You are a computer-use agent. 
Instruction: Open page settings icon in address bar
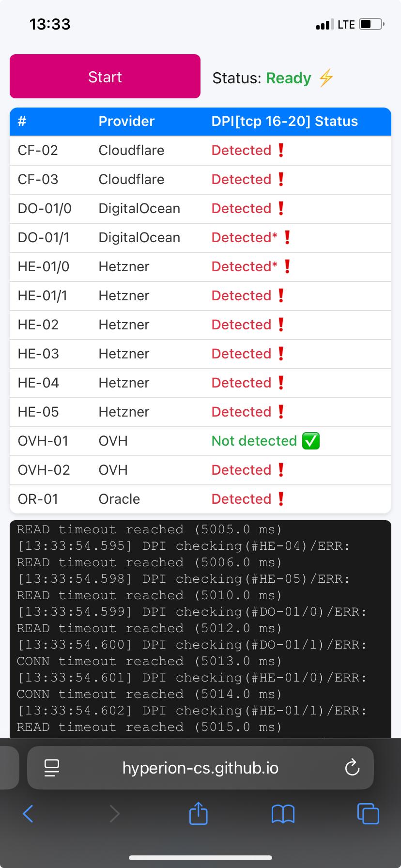click(x=51, y=768)
